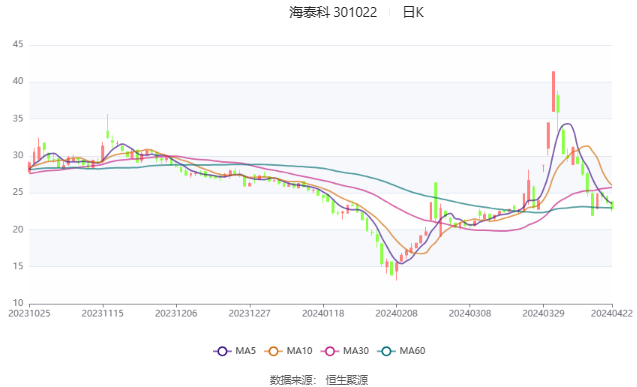The width and height of the screenshot is (637, 387).
Task: Click the x-axis date label 20231206
Action: 176,313
